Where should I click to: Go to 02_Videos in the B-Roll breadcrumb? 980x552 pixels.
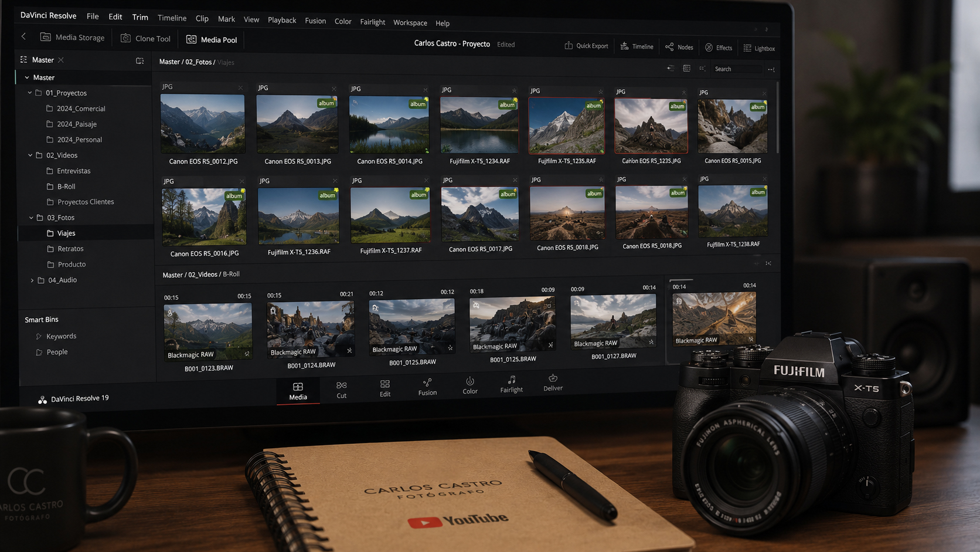point(203,275)
